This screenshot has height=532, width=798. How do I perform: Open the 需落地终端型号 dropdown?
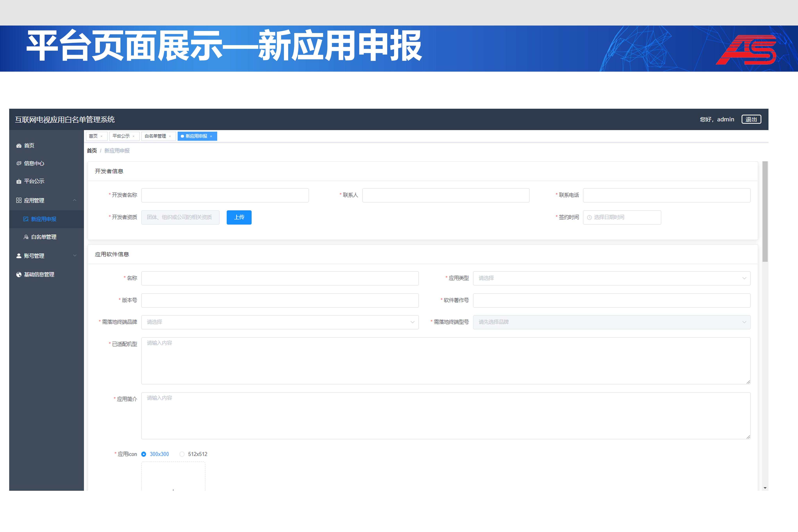(612, 322)
